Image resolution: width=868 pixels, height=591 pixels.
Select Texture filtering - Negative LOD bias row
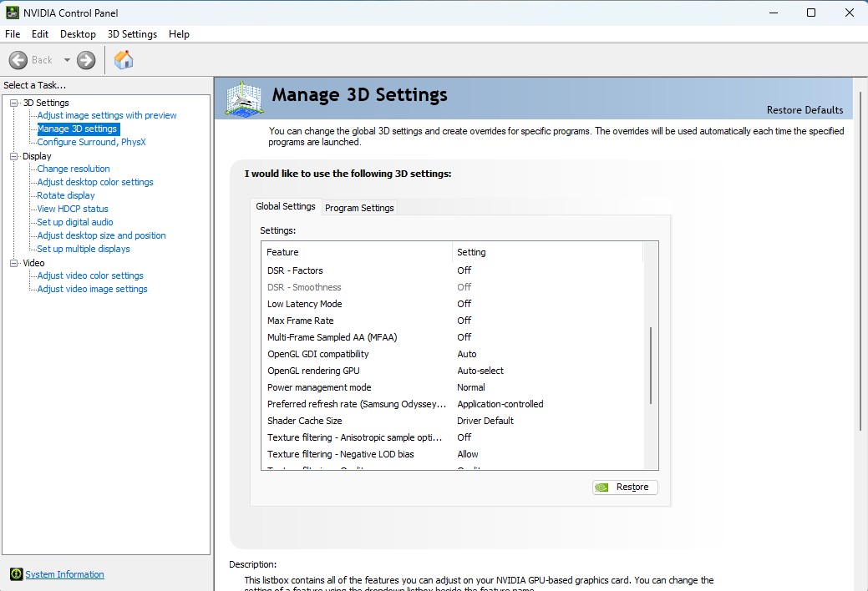pyautogui.click(x=452, y=454)
